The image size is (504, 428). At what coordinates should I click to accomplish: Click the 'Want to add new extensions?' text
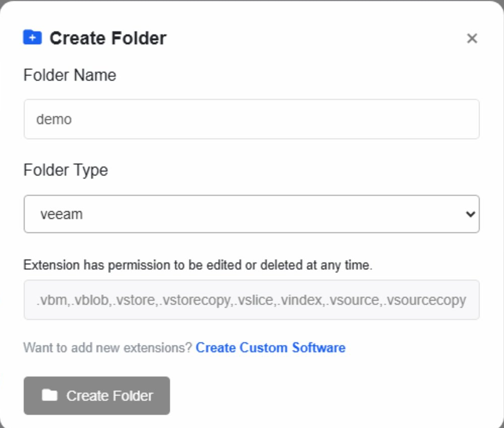tap(107, 348)
